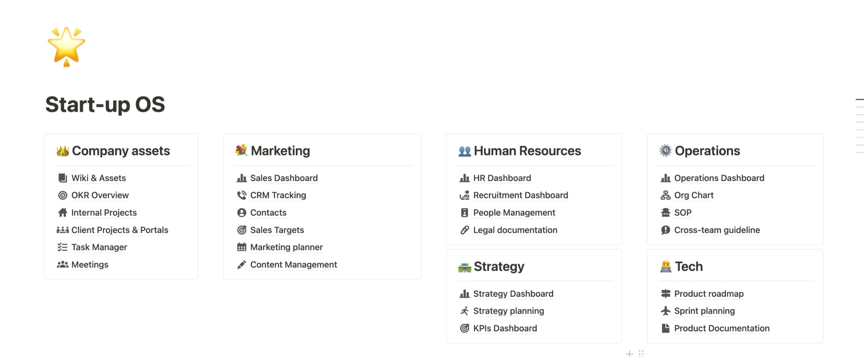Click the plus icon to add a block
The image size is (868, 357).
point(629,354)
